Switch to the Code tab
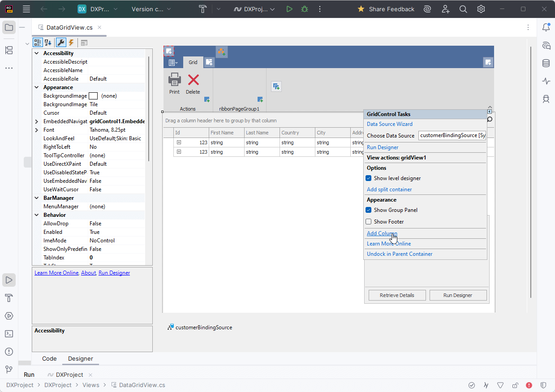The width and height of the screenshot is (555, 392). (49, 358)
